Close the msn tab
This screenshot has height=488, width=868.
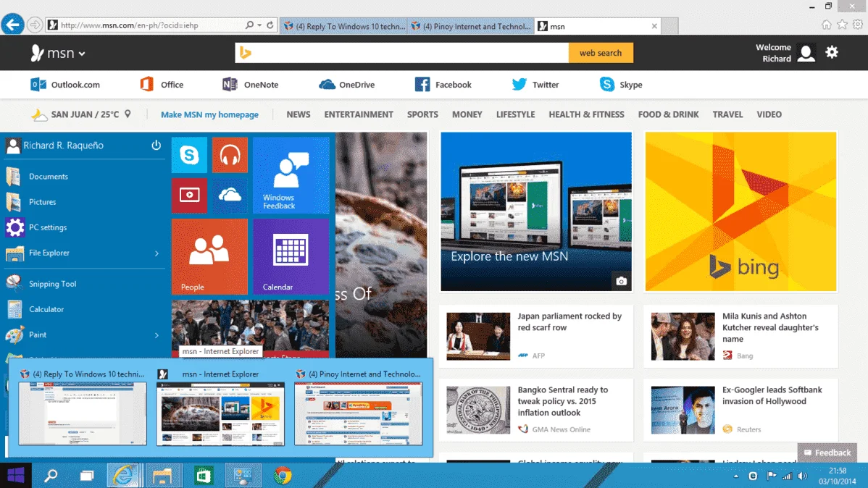tap(654, 26)
